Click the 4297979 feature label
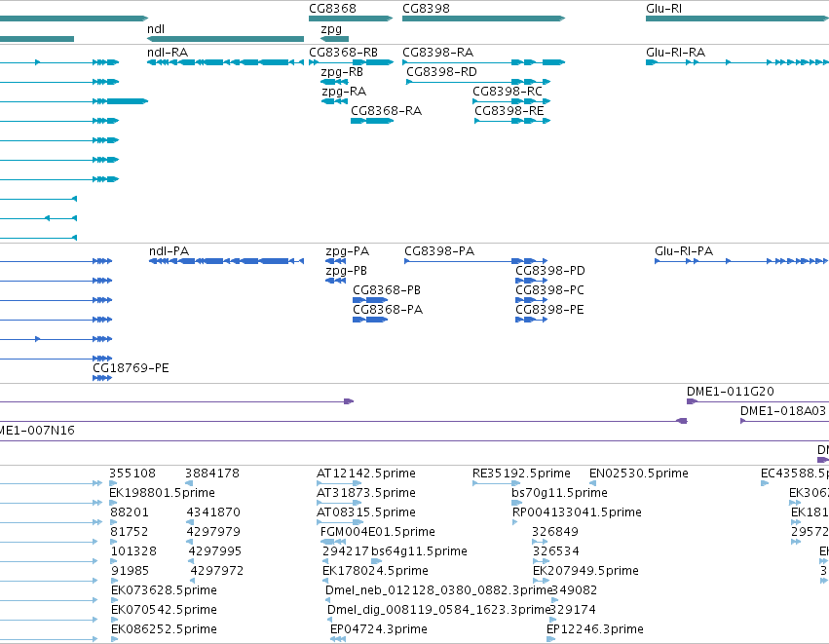The image size is (829, 644). coord(213,532)
